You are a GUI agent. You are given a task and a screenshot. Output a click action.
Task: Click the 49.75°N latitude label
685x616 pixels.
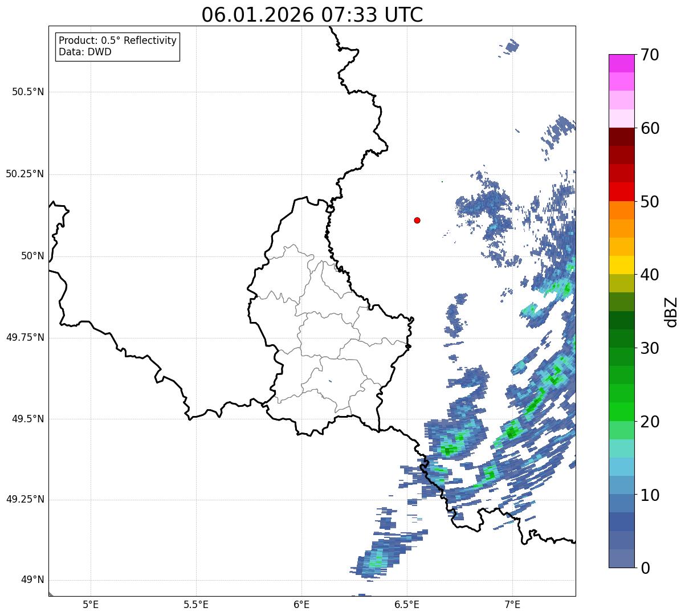click(25, 337)
